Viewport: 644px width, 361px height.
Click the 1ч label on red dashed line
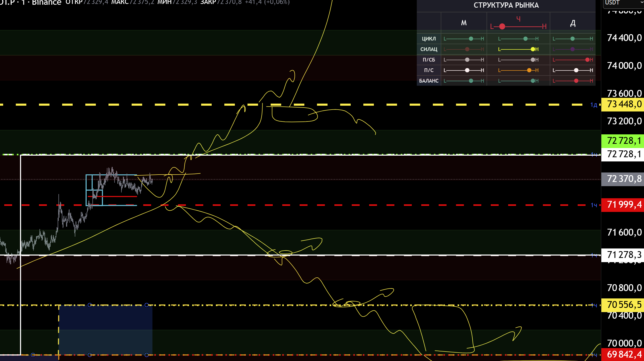pos(593,205)
